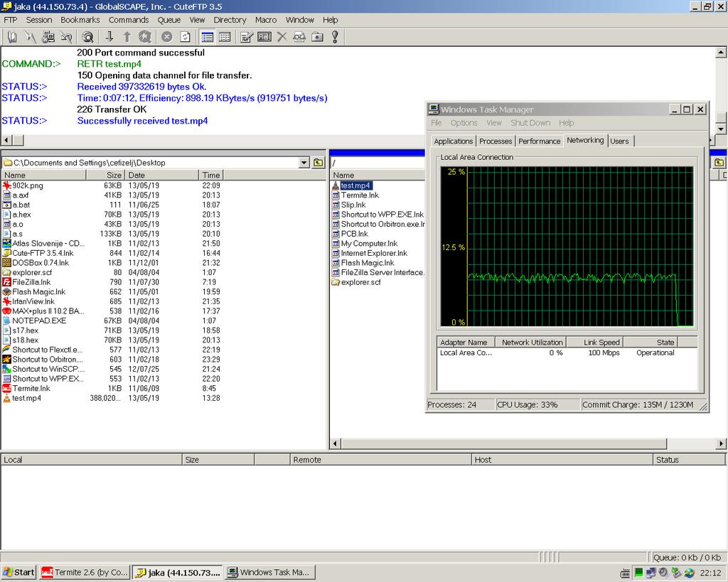Viewport: 728px width, 582px height.
Task: Select local file 902k.png
Action: (28, 185)
